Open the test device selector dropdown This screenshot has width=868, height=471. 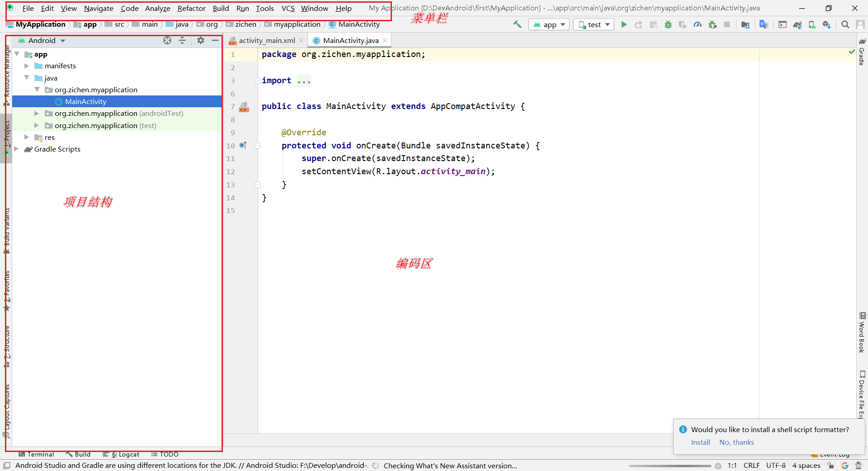point(594,24)
